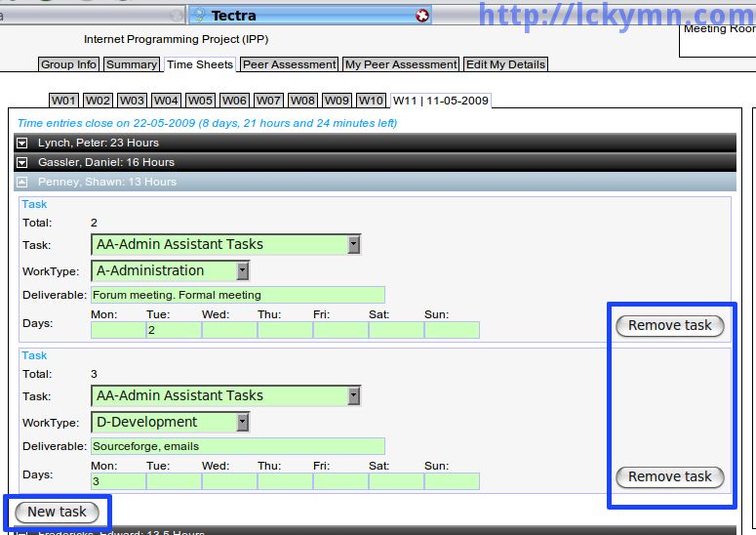Open D-Development WorkType dropdown
Image resolution: width=756 pixels, height=535 pixels.
(x=170, y=422)
